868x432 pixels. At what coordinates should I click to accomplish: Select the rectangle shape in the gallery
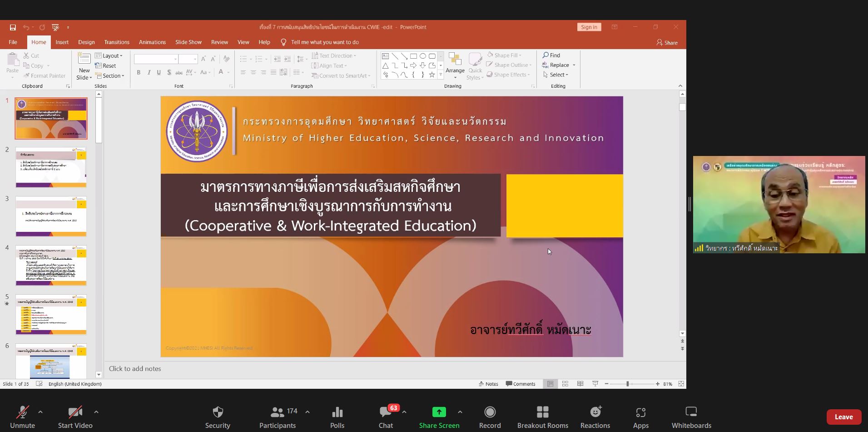413,56
